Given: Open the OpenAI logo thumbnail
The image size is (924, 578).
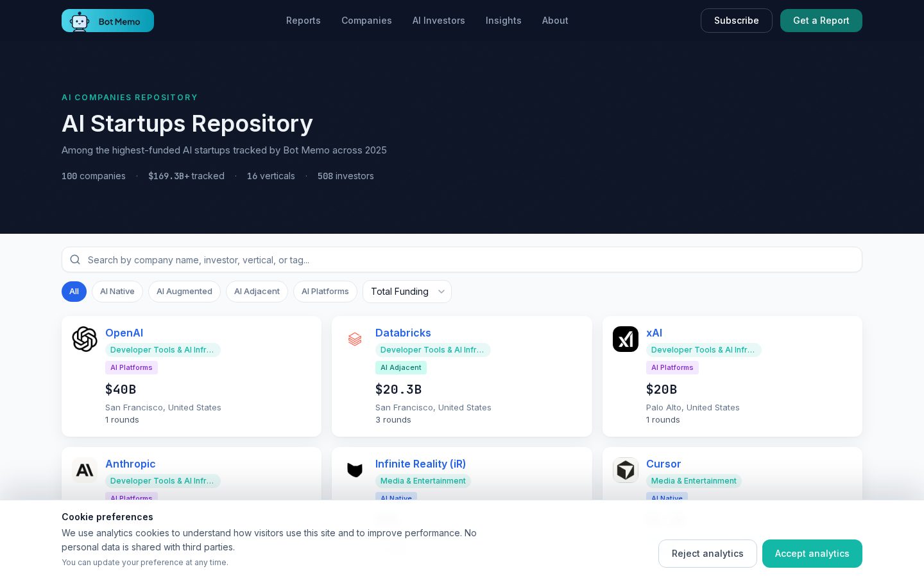Looking at the screenshot, I should [x=85, y=339].
